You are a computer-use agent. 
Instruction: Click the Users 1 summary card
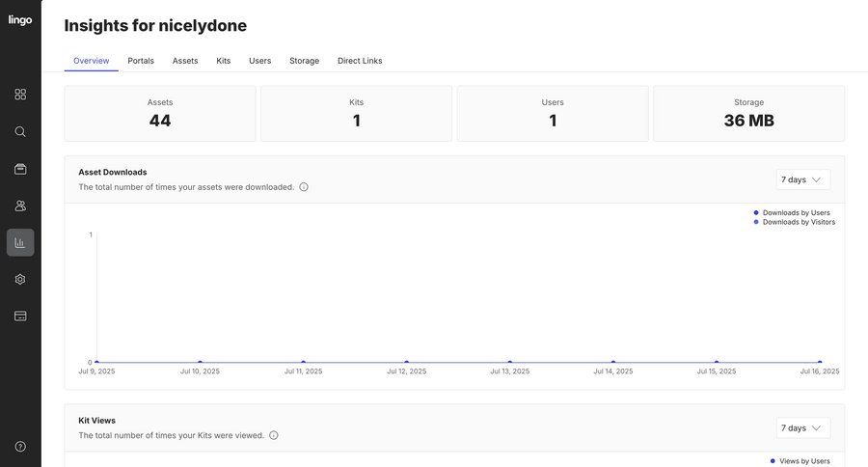click(x=553, y=114)
